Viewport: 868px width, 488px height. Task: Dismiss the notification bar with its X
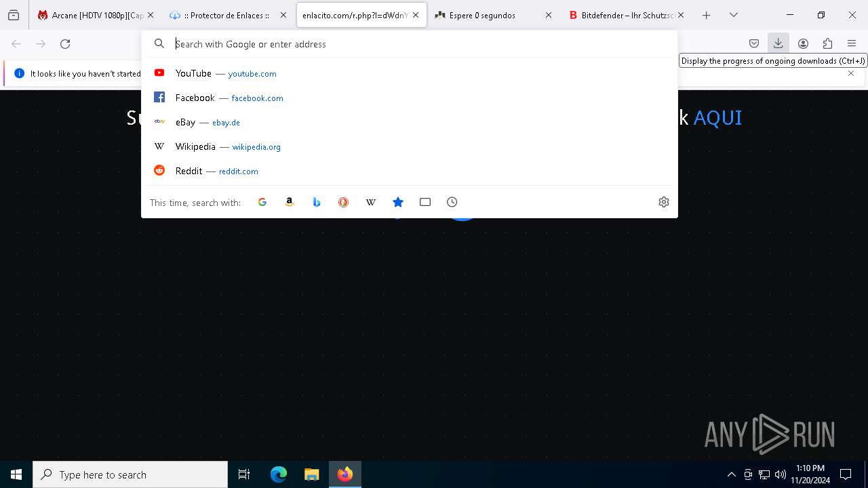click(x=851, y=73)
